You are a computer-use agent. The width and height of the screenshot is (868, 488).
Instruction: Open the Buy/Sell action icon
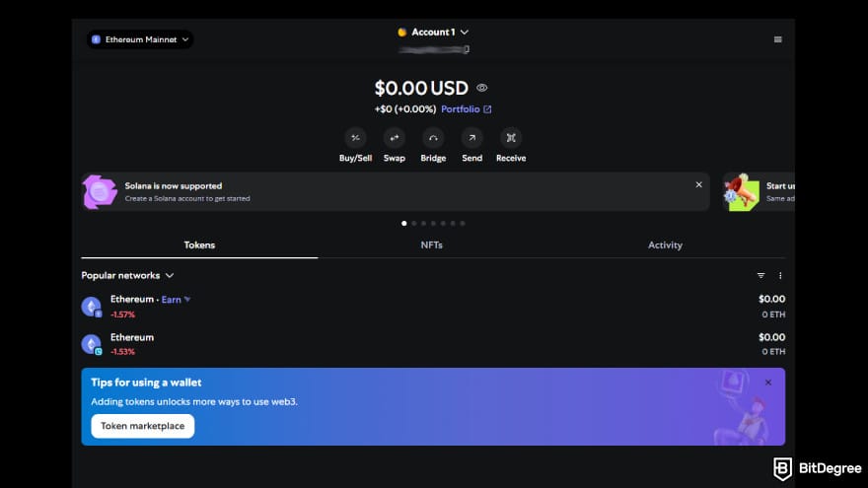pos(355,138)
